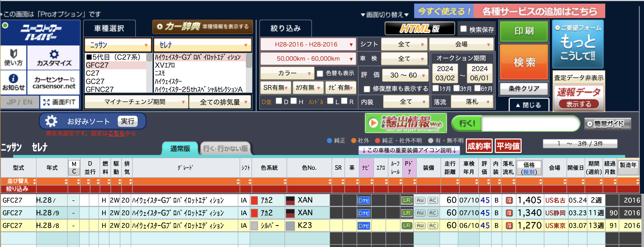Enable the 検索保存 checkbox
Image resolution: width=644 pixels, height=247 pixels.
coord(464,29)
